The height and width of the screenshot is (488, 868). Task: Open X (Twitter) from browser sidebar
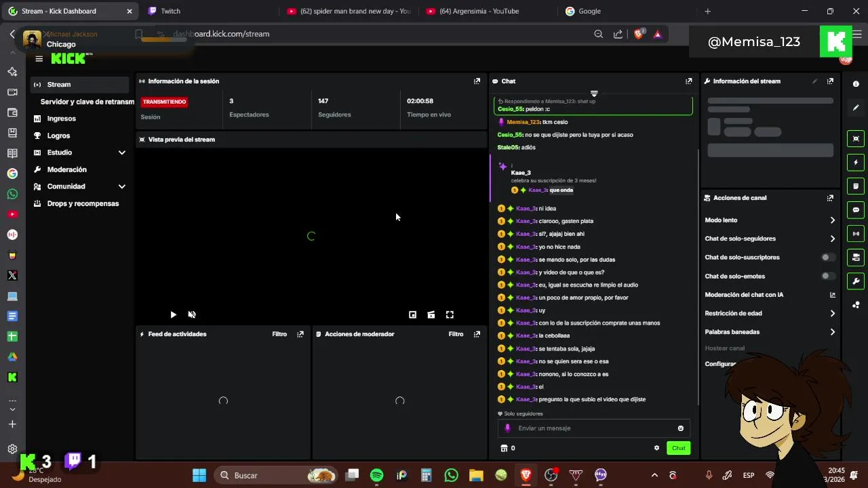click(x=12, y=275)
